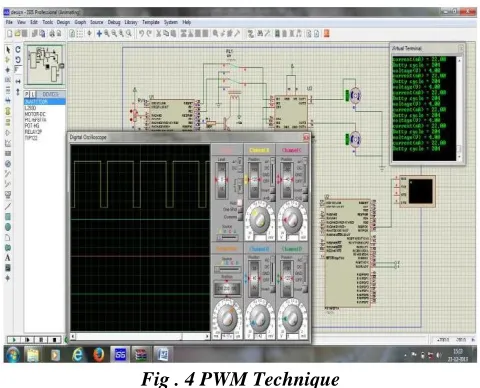Click the Rotate Anti-Clockwise icon
480x388 pixels.
pos(18,60)
